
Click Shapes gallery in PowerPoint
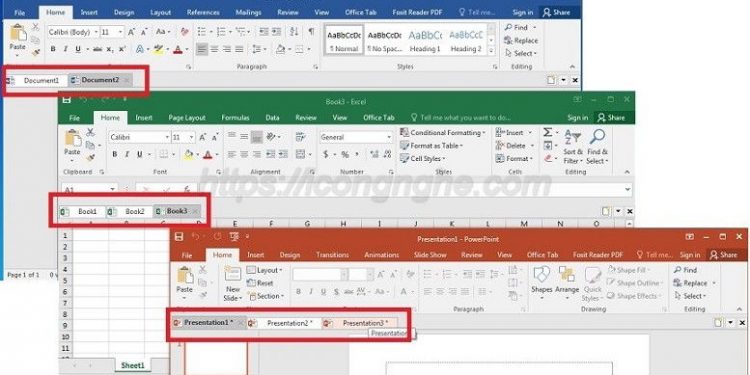point(541,282)
